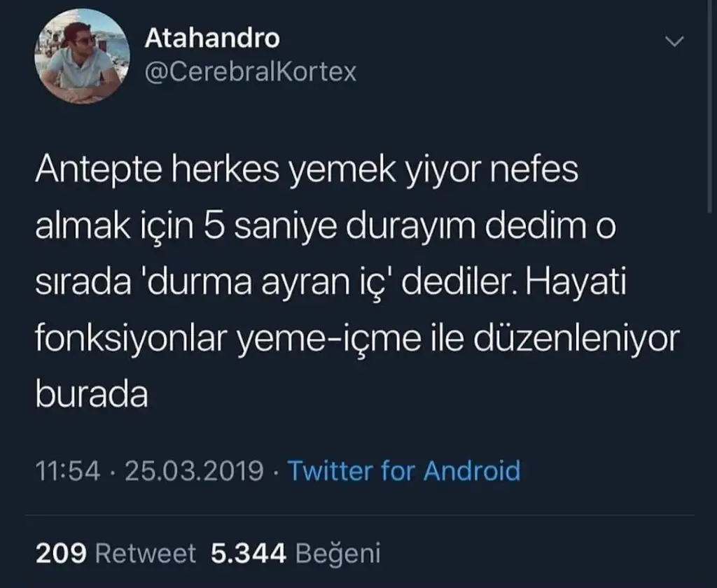717x588 pixels.
Task: Open Atahandro's profile picture
Action: [x=82, y=56]
